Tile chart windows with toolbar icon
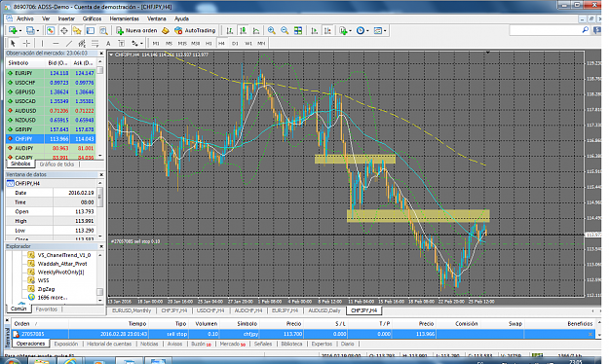 pyautogui.click(x=298, y=30)
